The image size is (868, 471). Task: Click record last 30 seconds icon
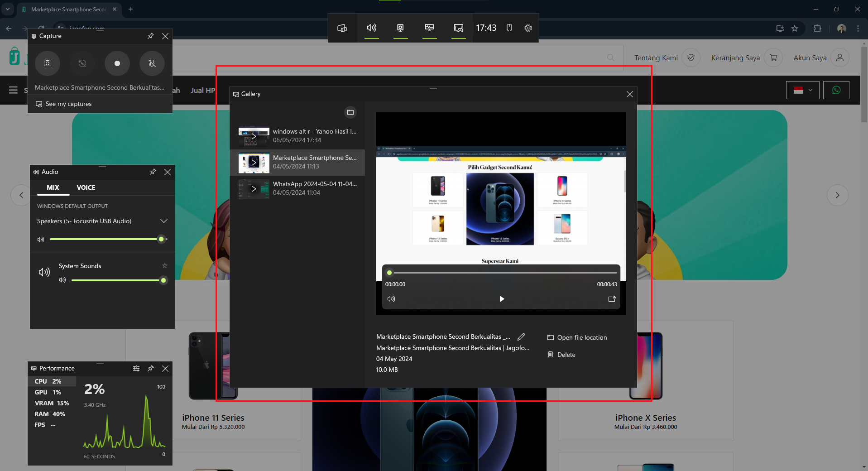point(82,63)
